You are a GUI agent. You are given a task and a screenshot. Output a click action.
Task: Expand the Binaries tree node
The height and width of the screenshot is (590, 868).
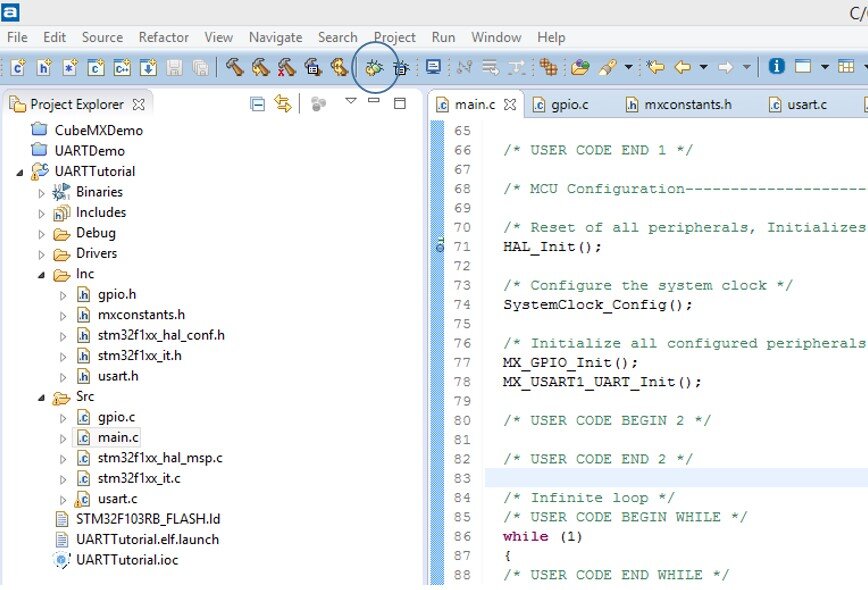point(42,193)
